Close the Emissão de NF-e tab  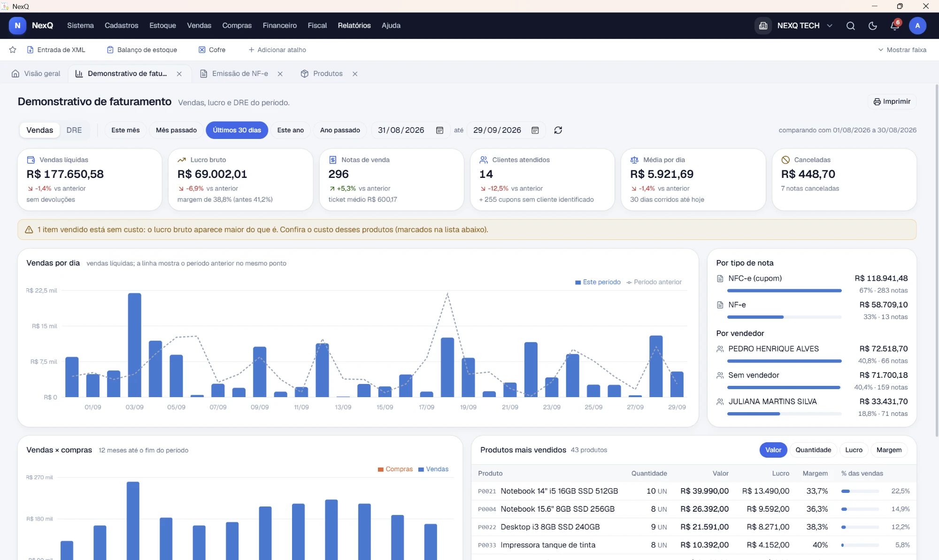[x=280, y=74]
